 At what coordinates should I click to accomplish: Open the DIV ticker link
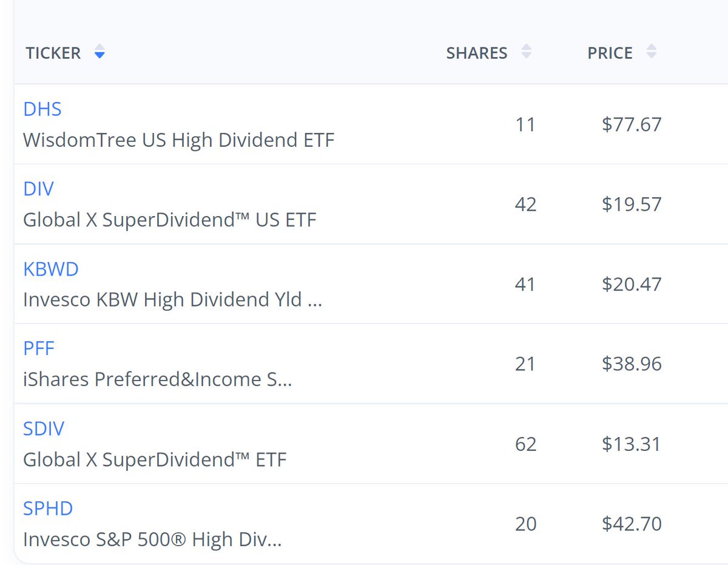click(x=38, y=189)
